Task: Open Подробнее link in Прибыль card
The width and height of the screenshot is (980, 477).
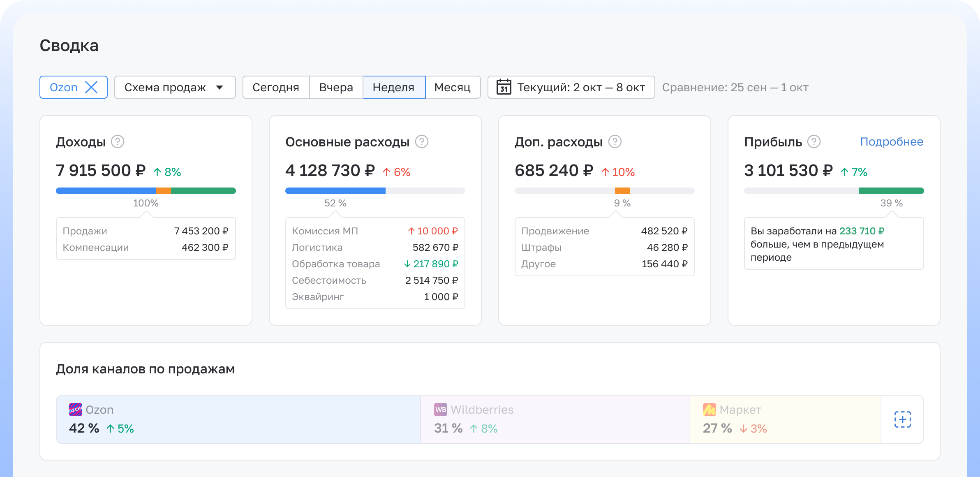Action: (x=891, y=142)
